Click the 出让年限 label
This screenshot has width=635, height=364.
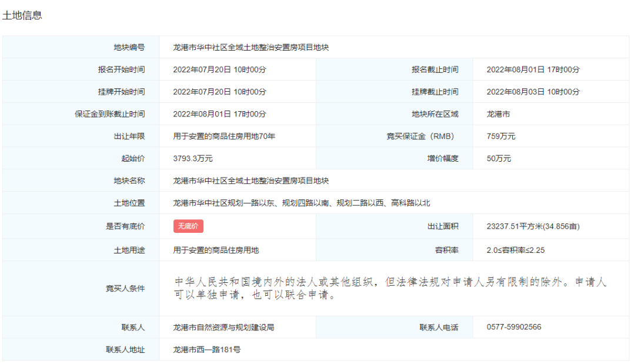(x=129, y=136)
